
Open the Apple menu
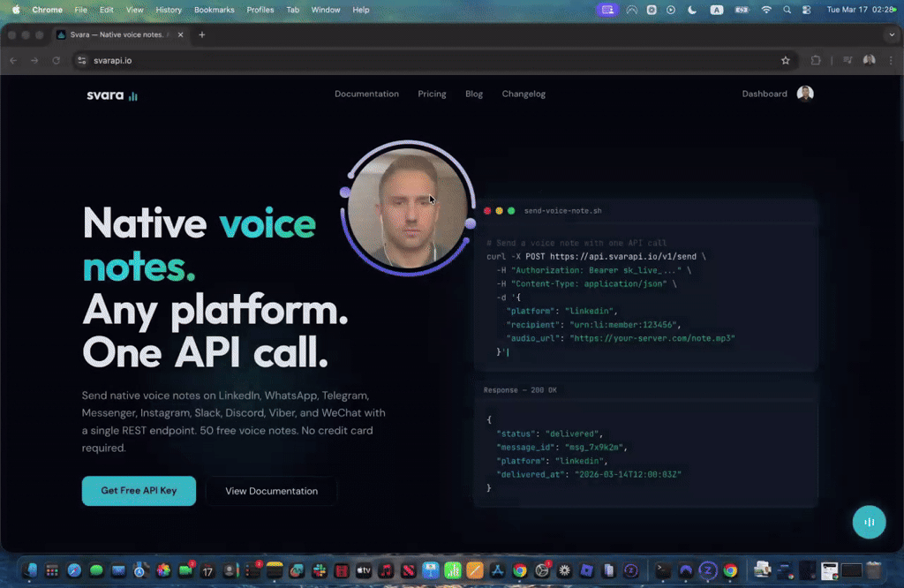(16, 10)
